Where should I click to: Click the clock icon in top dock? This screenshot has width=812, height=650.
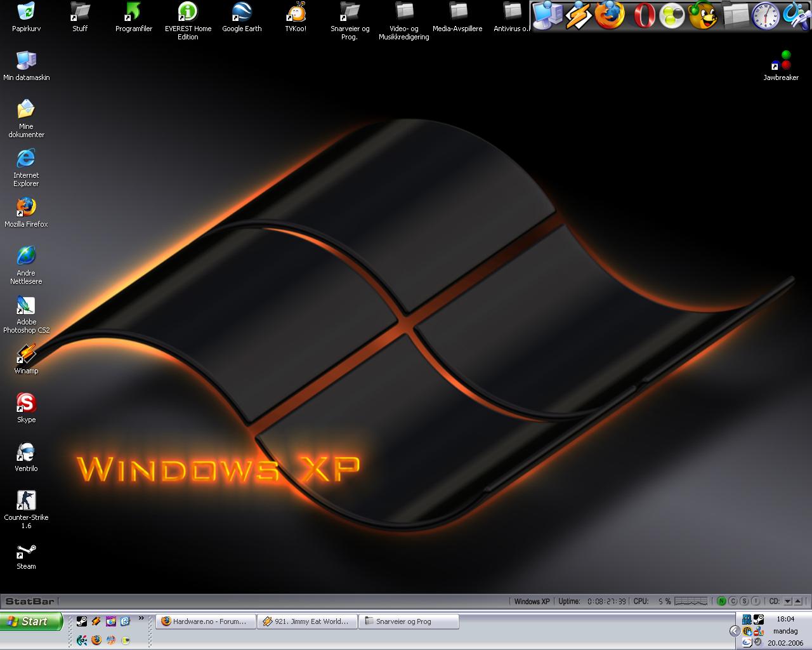click(x=766, y=15)
